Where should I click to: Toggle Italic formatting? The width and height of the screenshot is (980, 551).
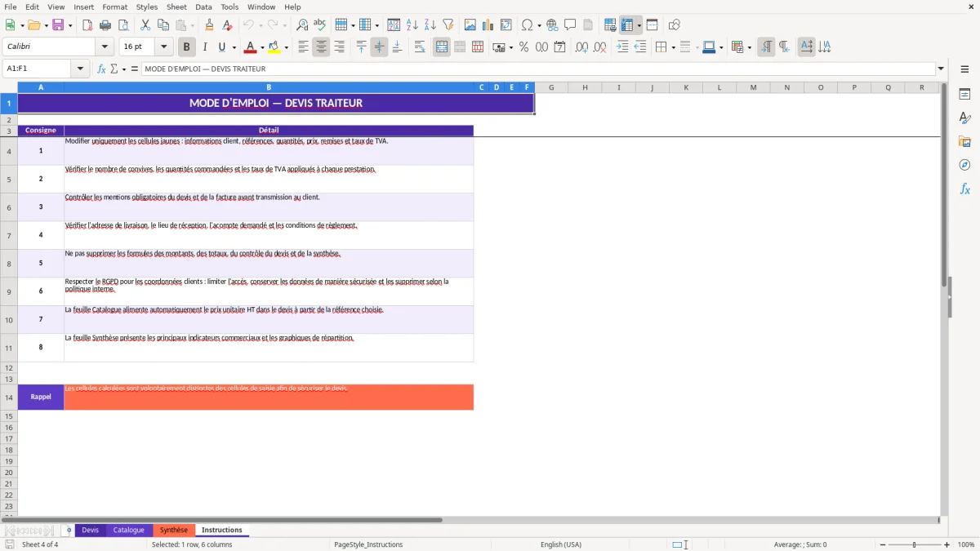205,47
